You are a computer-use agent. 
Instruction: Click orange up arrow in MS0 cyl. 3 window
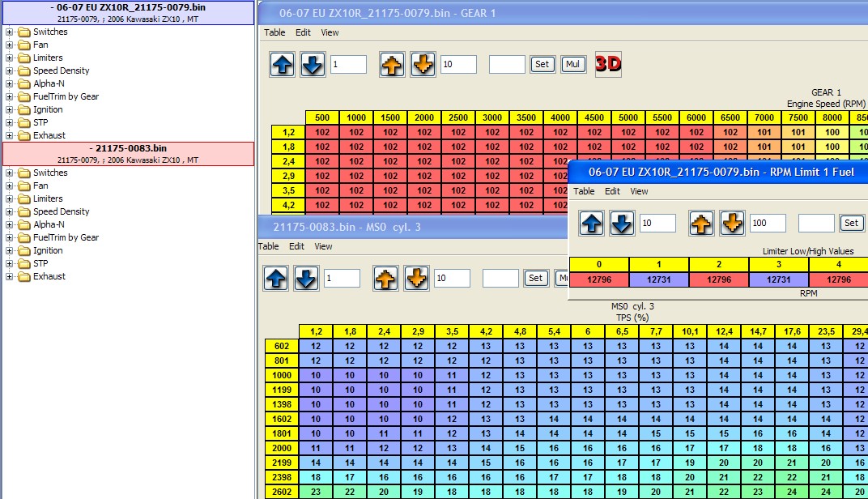click(x=385, y=279)
